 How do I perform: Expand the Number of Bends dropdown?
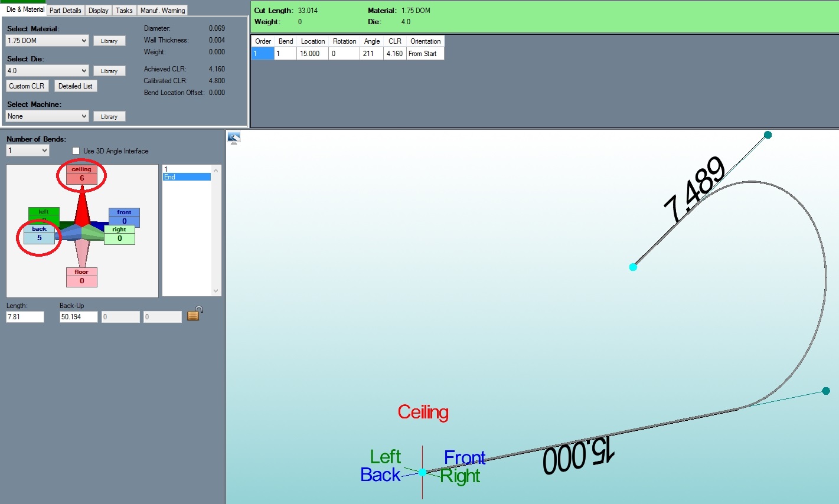(27, 150)
